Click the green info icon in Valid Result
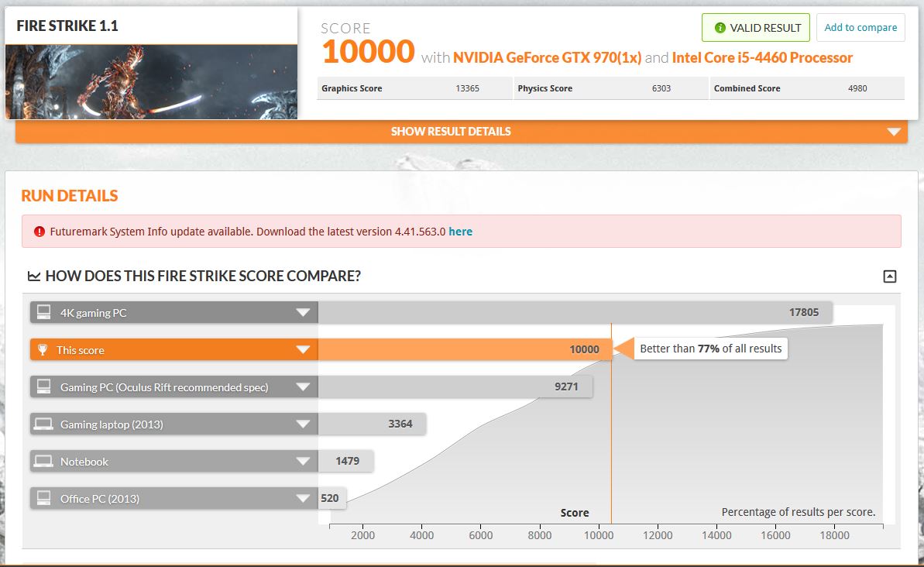This screenshot has height=567, width=924. click(720, 28)
